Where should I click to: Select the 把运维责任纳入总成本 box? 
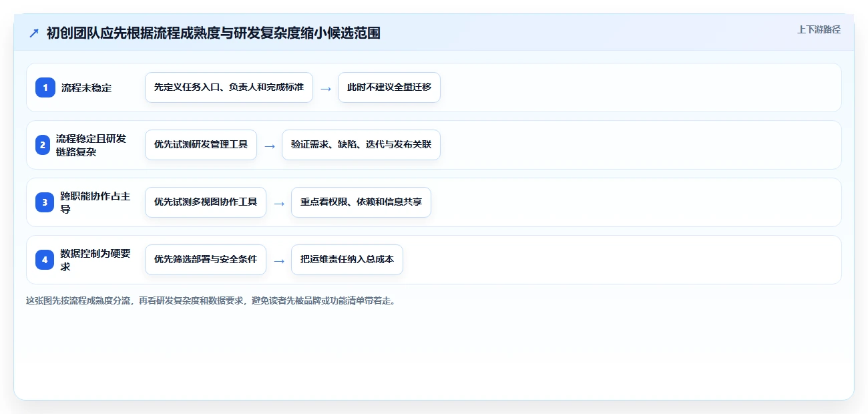pos(347,260)
